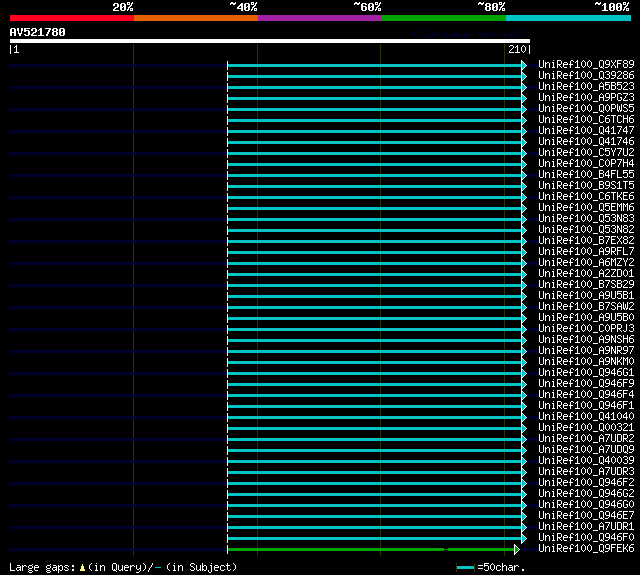640x575 pixels.
Task: Click the UniRef100_Q946F2 label
Action: 586,483
